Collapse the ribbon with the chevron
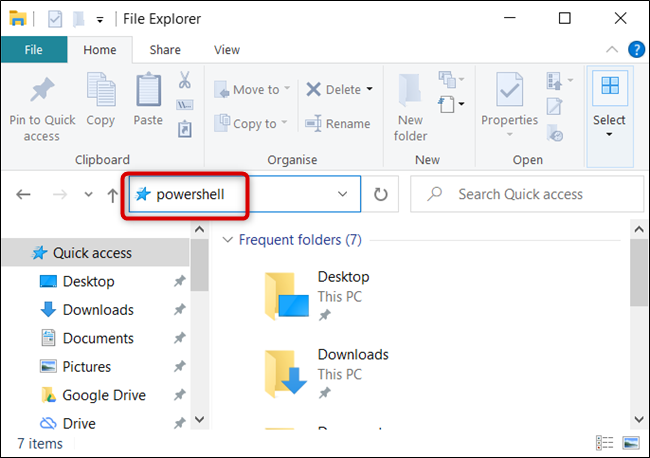 pyautogui.click(x=612, y=50)
